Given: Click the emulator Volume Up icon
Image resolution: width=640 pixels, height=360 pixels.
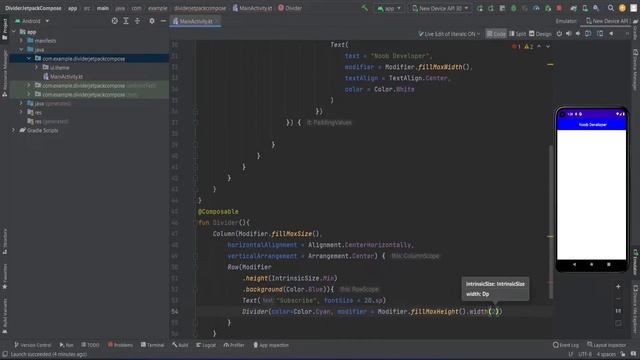Looking at the screenshot, I should 569,34.
